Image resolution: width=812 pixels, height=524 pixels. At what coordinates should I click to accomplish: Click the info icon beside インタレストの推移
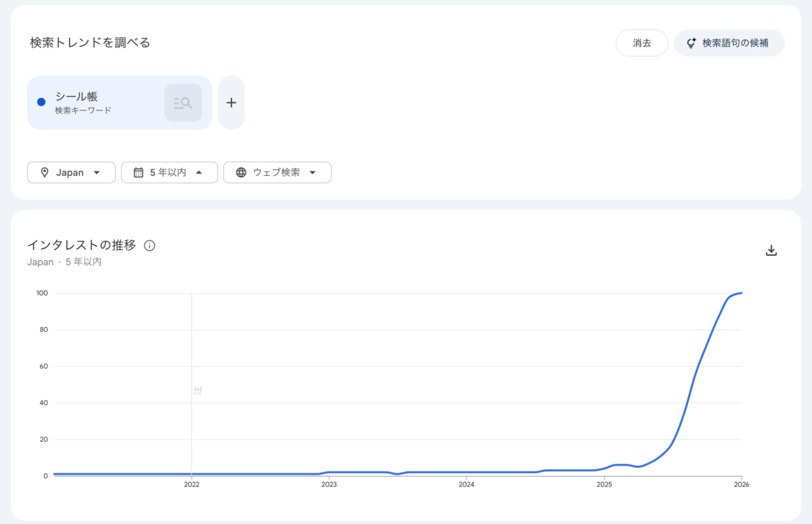pos(150,246)
